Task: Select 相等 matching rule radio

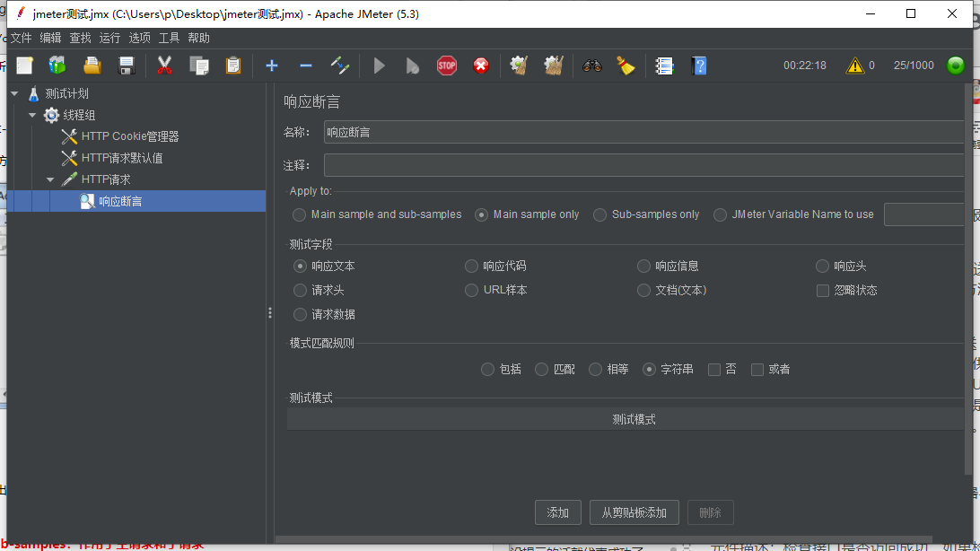Action: pyautogui.click(x=595, y=370)
